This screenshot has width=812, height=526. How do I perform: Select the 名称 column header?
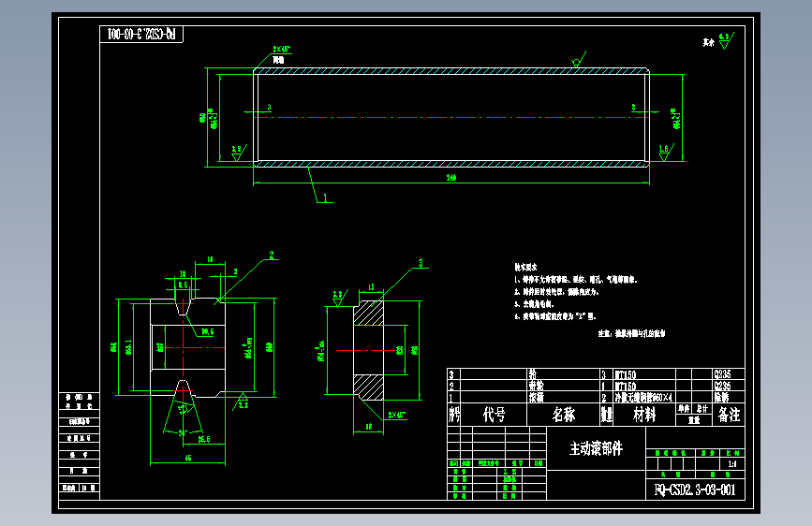pyautogui.click(x=563, y=415)
